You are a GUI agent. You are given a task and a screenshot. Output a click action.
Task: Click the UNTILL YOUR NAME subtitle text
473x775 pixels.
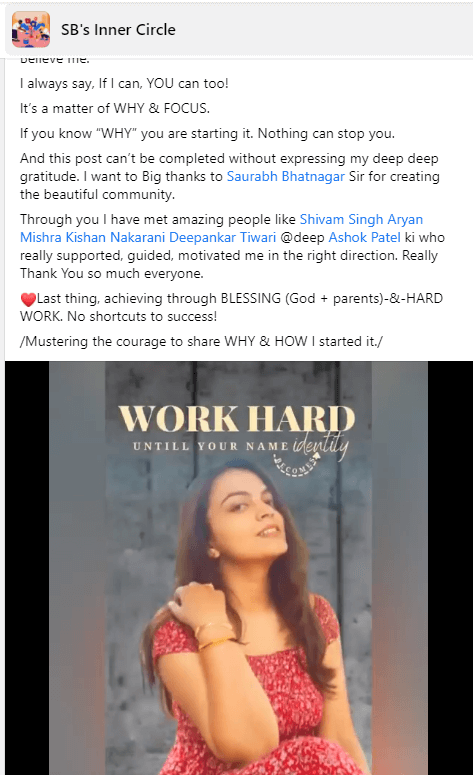click(211, 446)
